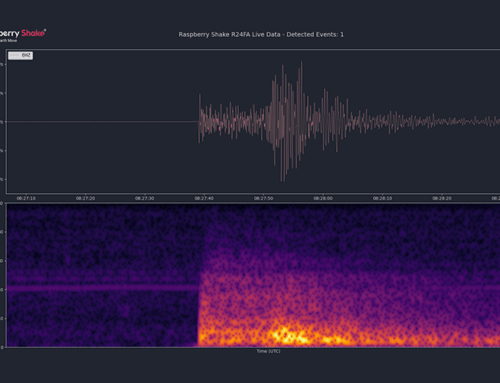Screen dimensions: 500x383
Task: Click the 08:28:20 time axis label
Action: [442, 198]
